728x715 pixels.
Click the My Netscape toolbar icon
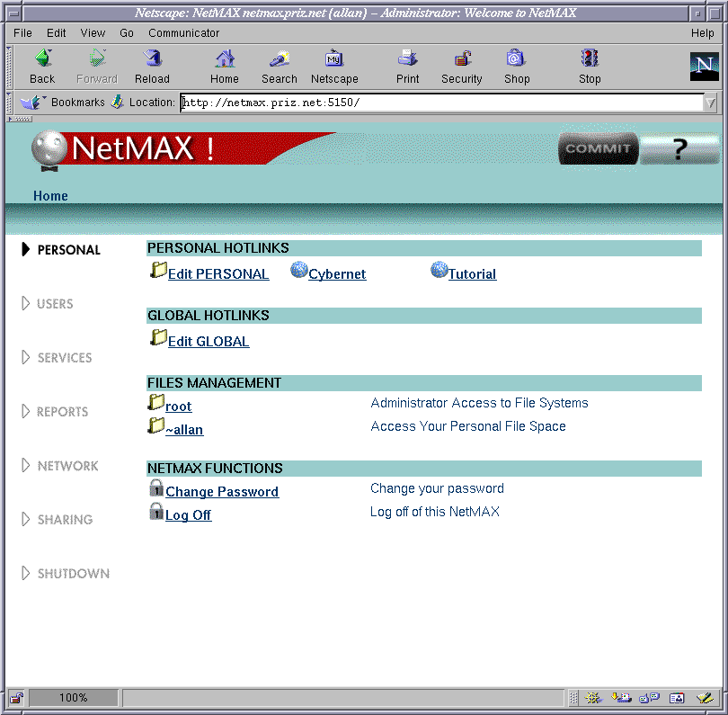[x=334, y=59]
